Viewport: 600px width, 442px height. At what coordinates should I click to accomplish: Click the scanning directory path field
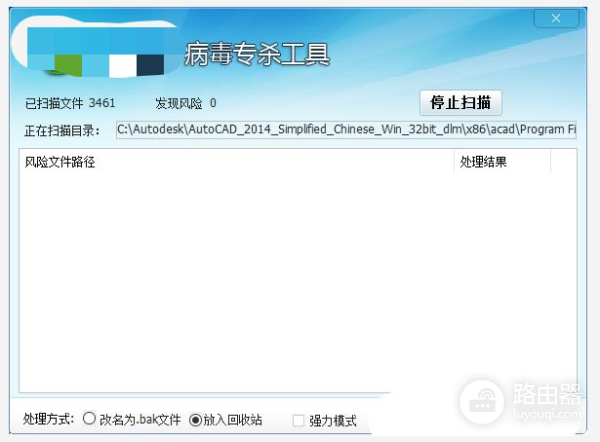click(x=346, y=130)
